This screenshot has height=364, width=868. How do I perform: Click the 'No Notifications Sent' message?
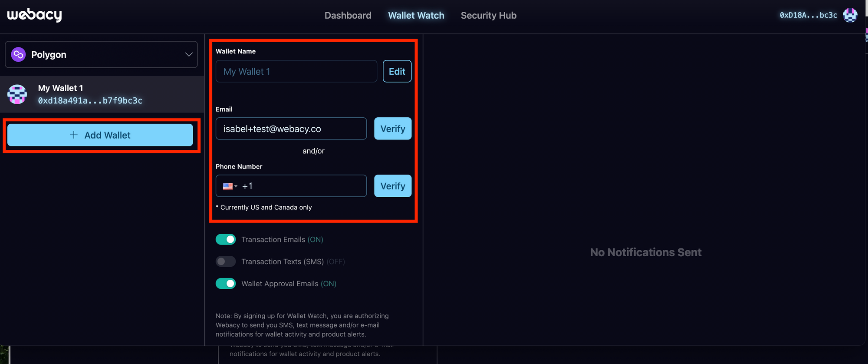point(646,252)
